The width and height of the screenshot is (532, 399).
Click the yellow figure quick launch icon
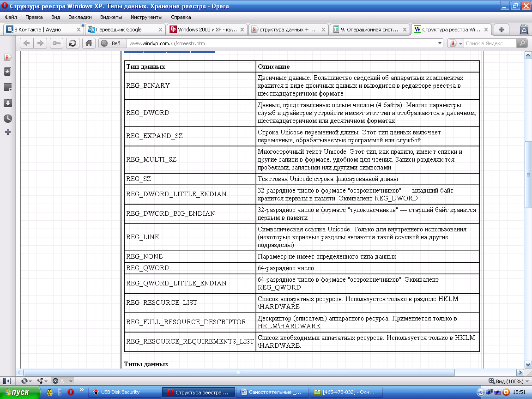click(49, 392)
